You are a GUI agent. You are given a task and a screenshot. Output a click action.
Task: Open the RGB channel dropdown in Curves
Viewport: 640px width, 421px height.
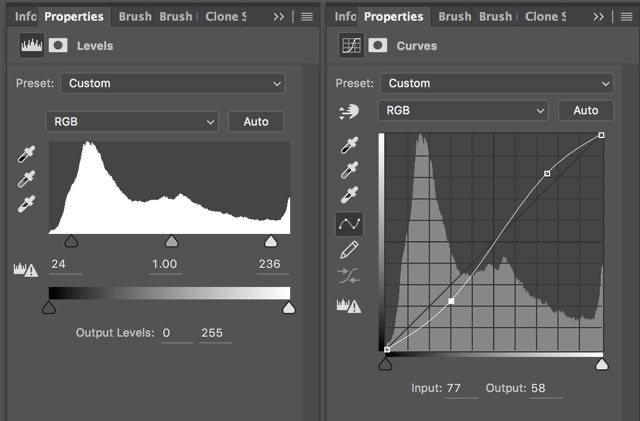[463, 110]
